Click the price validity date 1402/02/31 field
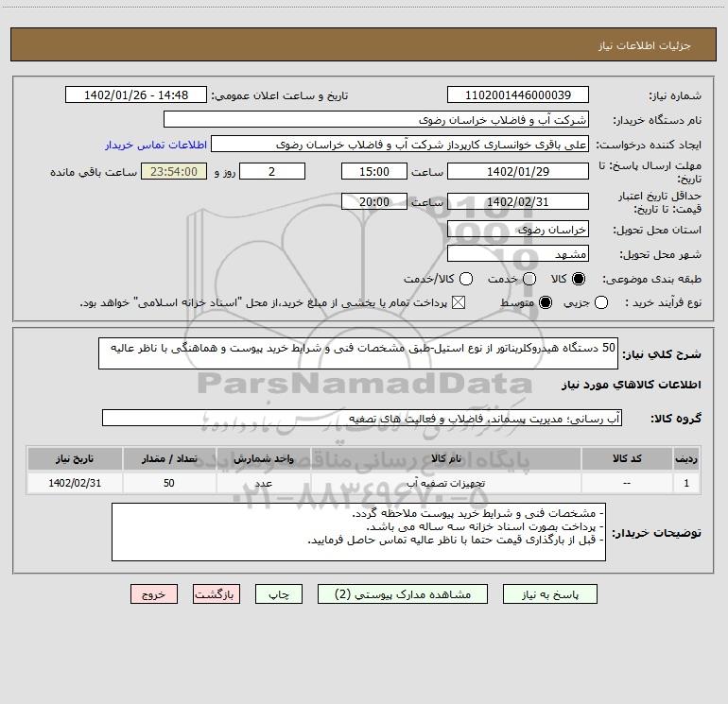This screenshot has height=704, width=728. coord(518,201)
